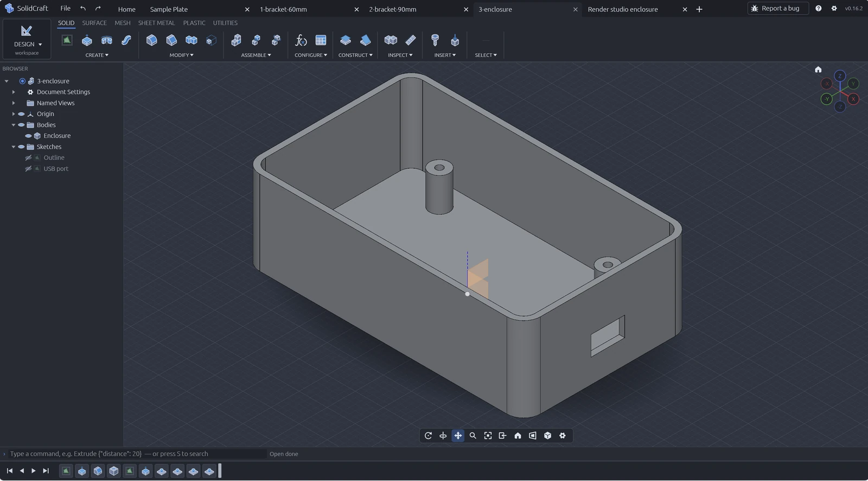868x481 pixels.
Task: Toggle visibility of the Bodies folder
Action: 21,125
